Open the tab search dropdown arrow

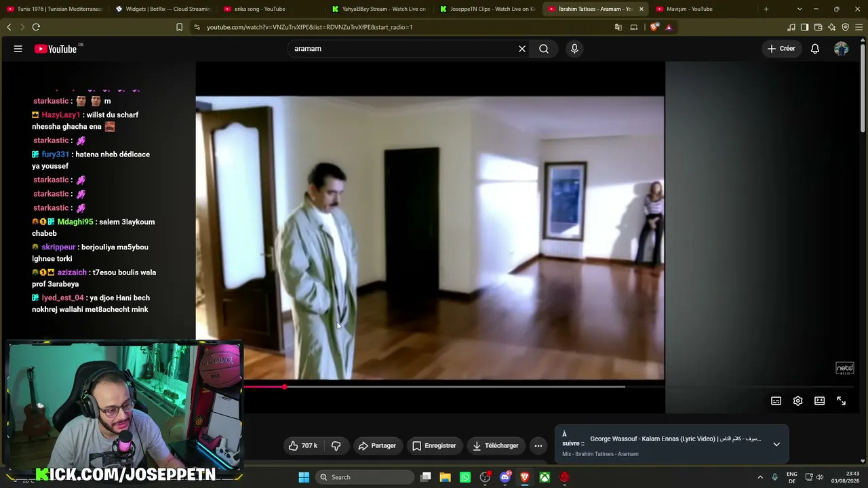coord(800,9)
